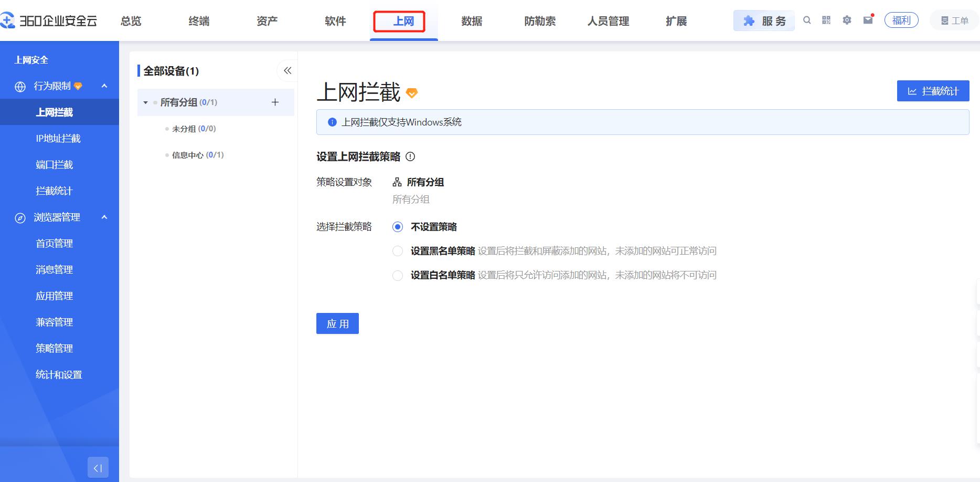
Task: Open the 防勒索 top navigation tab
Action: (540, 21)
